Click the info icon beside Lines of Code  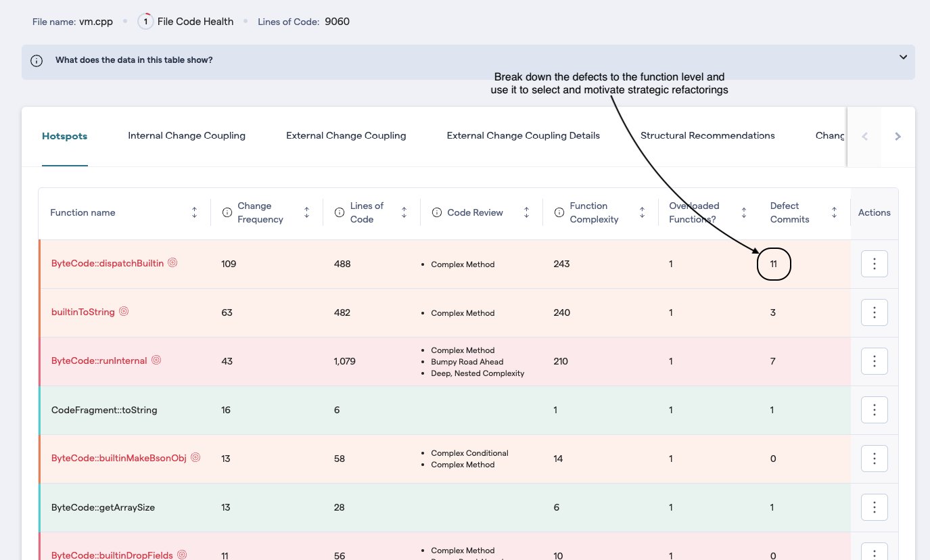(339, 212)
